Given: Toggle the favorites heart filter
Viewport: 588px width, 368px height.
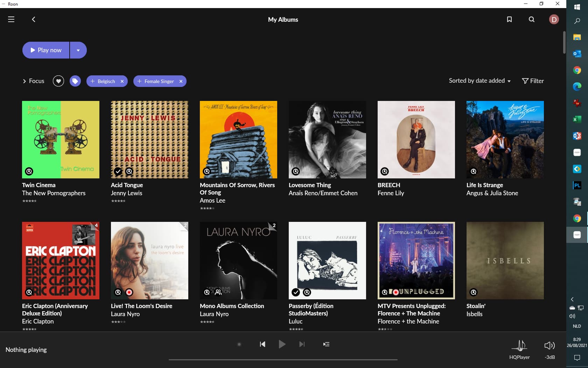Looking at the screenshot, I should tap(58, 81).
